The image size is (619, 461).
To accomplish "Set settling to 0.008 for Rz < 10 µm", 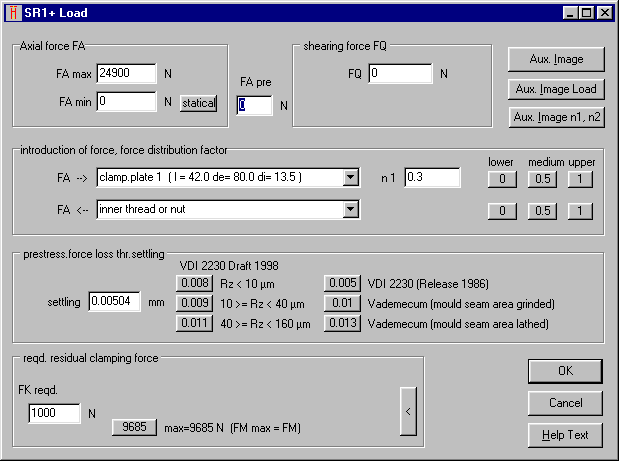I will 194,283.
